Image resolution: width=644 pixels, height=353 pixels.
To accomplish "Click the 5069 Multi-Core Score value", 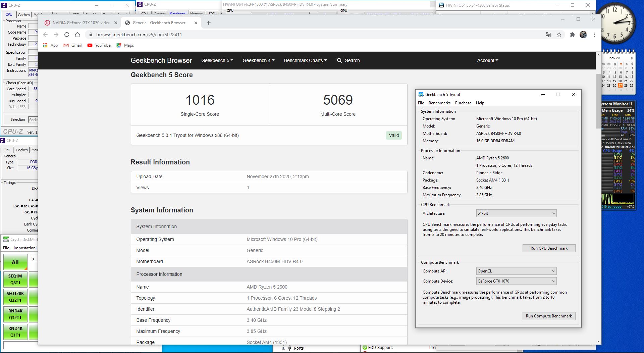I will pyautogui.click(x=338, y=100).
